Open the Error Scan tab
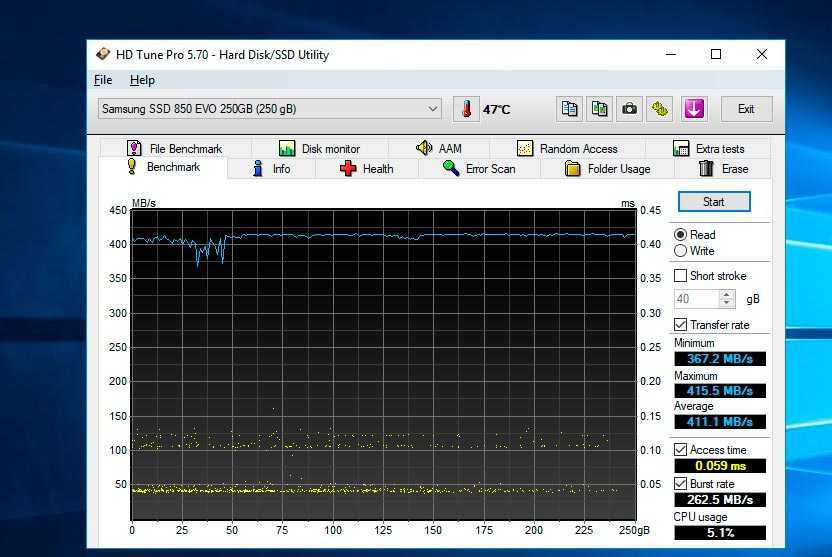832x557 pixels. 479,169
